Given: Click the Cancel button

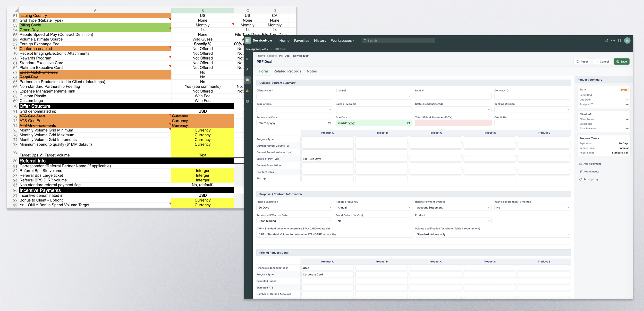Looking at the screenshot, I should pos(602,62).
